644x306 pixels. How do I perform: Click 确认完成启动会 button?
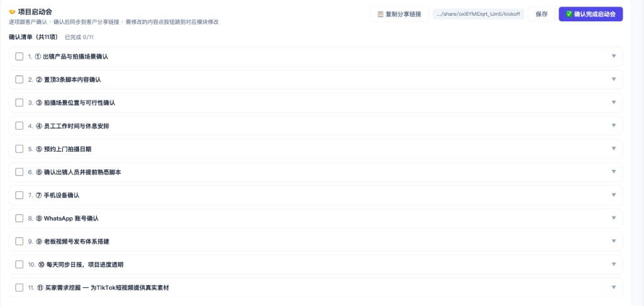point(591,14)
